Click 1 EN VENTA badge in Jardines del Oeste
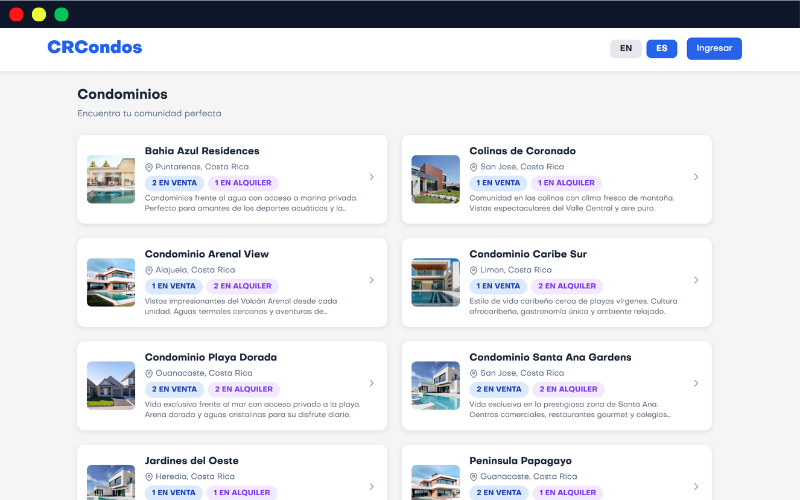This screenshot has height=500, width=800. pos(174,493)
